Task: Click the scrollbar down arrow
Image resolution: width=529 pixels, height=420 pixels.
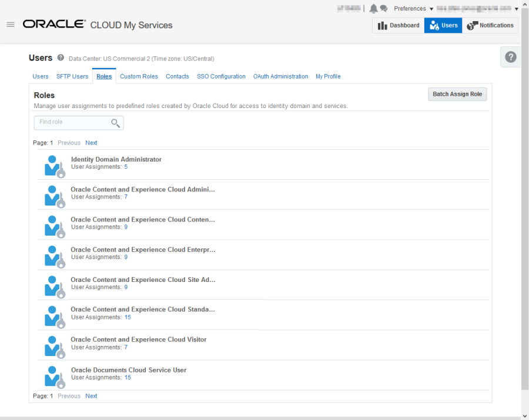Action: 525,416
